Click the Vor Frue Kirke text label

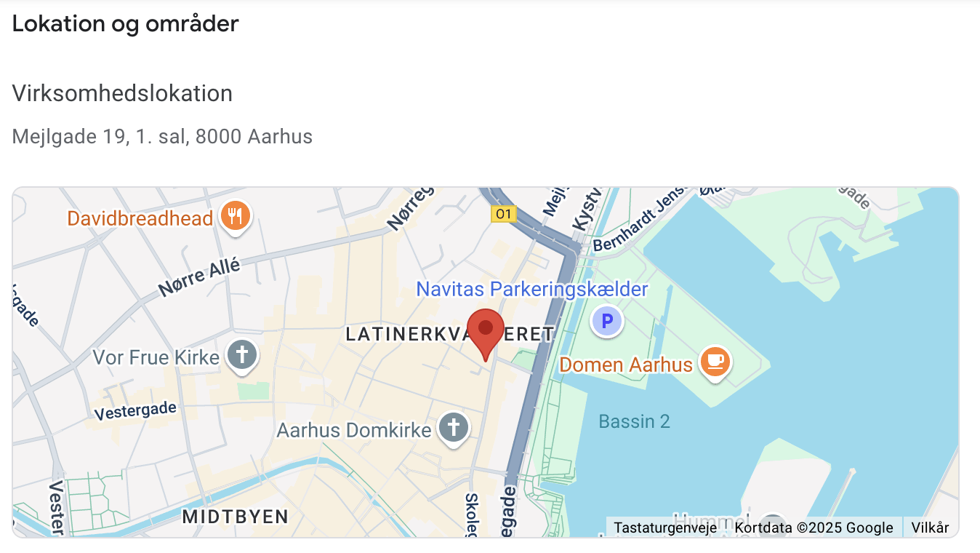[x=156, y=357]
